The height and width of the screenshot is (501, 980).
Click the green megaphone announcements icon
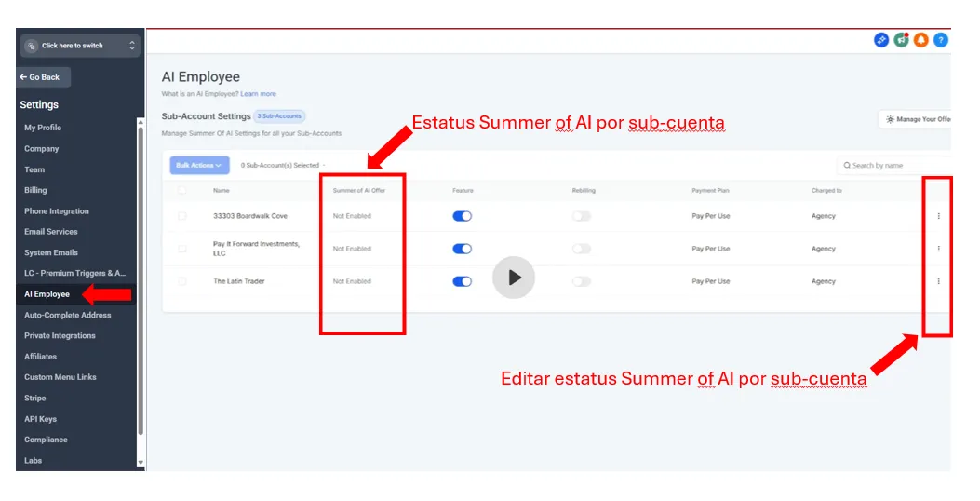point(901,40)
